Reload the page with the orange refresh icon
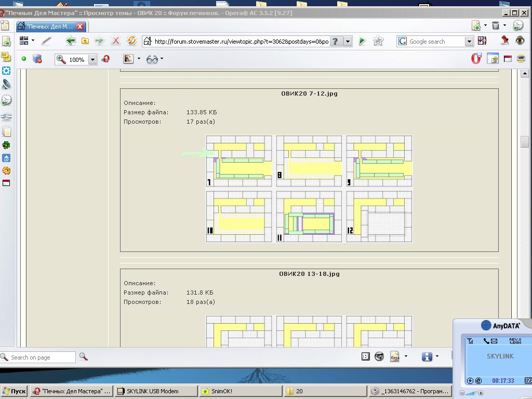 (131, 41)
